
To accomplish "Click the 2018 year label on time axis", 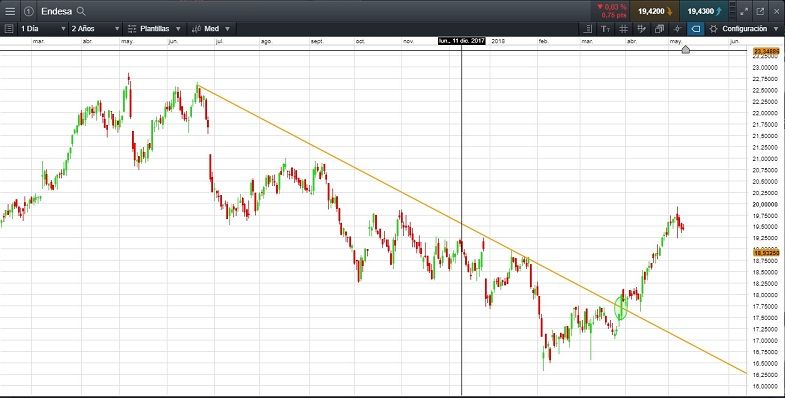I will [498, 42].
